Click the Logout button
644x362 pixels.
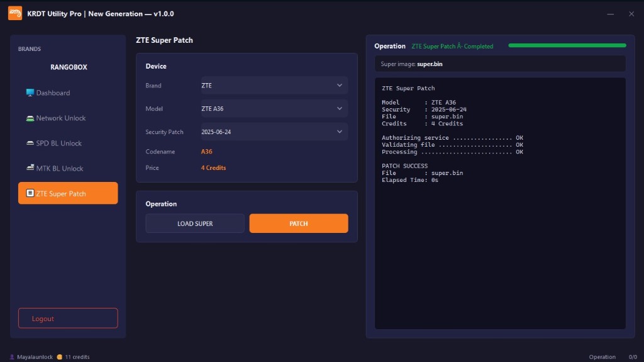pos(68,318)
